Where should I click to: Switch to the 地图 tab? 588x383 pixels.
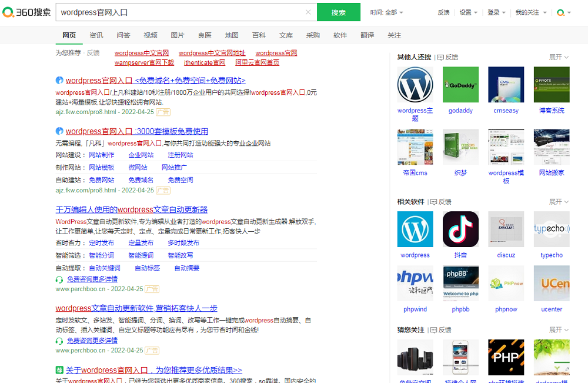pos(232,35)
